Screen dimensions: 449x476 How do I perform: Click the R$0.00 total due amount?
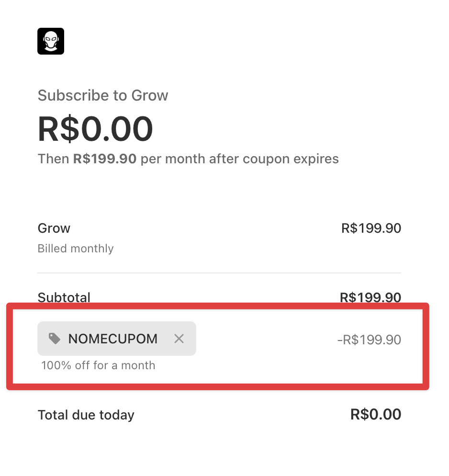pos(376,414)
